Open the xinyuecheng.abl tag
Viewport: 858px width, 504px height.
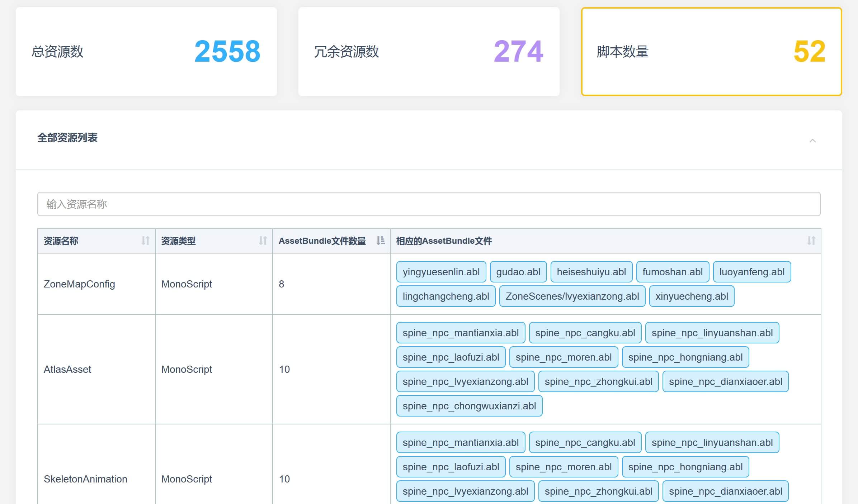(x=692, y=296)
